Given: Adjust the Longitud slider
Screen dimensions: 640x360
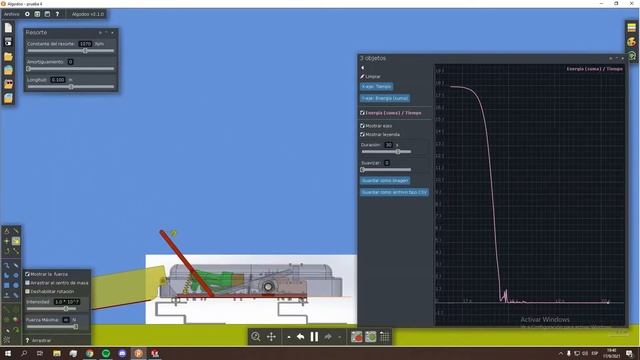Looking at the screenshot, I should (x=71, y=87).
